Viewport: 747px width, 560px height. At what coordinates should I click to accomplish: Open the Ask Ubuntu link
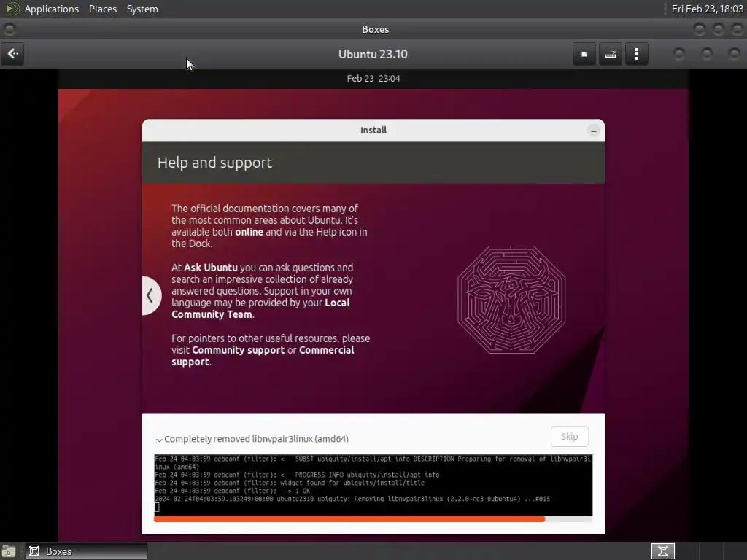pos(211,268)
